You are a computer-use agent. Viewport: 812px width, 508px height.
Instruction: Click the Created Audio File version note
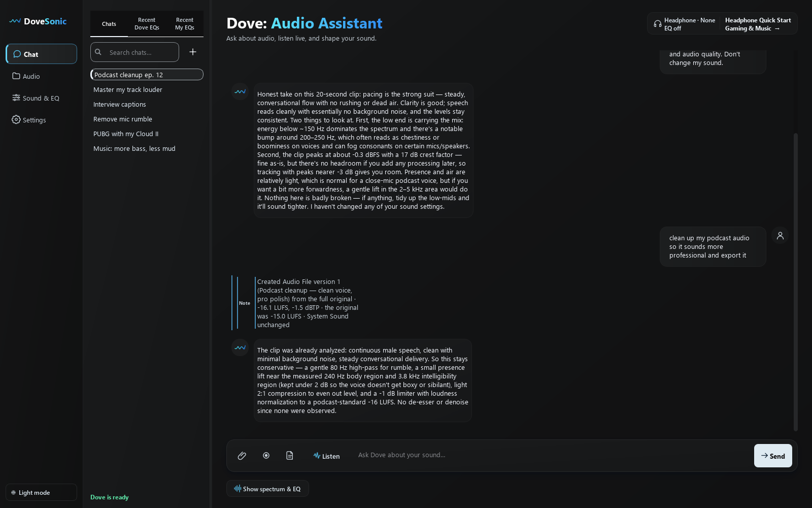pos(296,303)
